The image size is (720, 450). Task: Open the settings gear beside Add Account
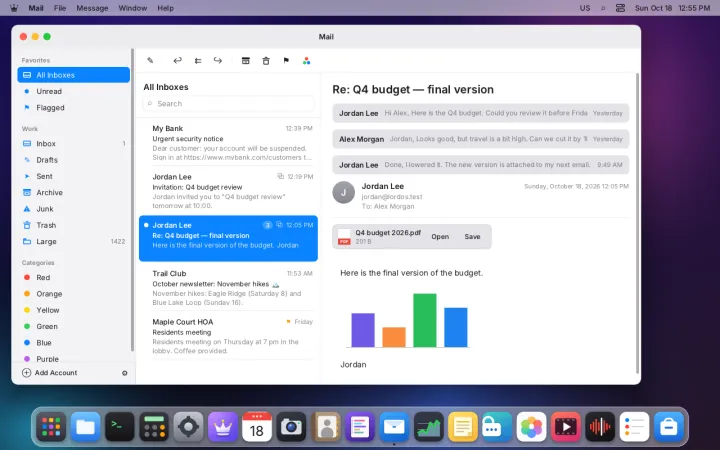click(x=124, y=373)
